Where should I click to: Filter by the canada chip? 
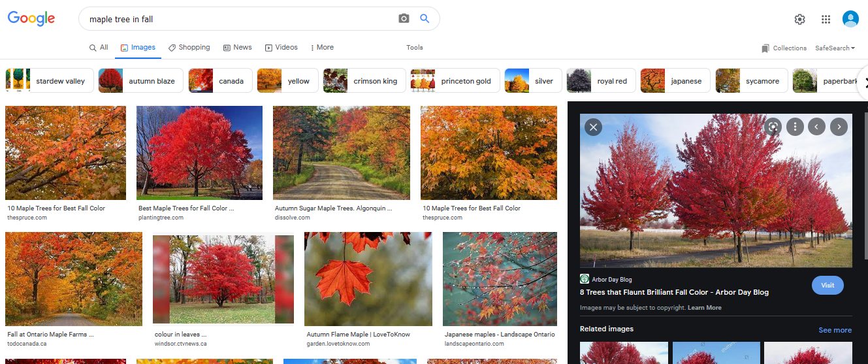click(x=220, y=81)
